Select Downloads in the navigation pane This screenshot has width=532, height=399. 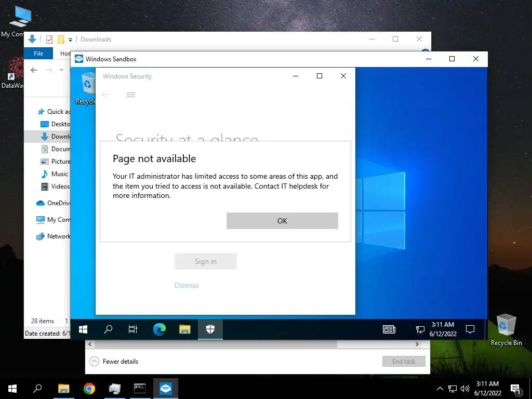coord(47,137)
